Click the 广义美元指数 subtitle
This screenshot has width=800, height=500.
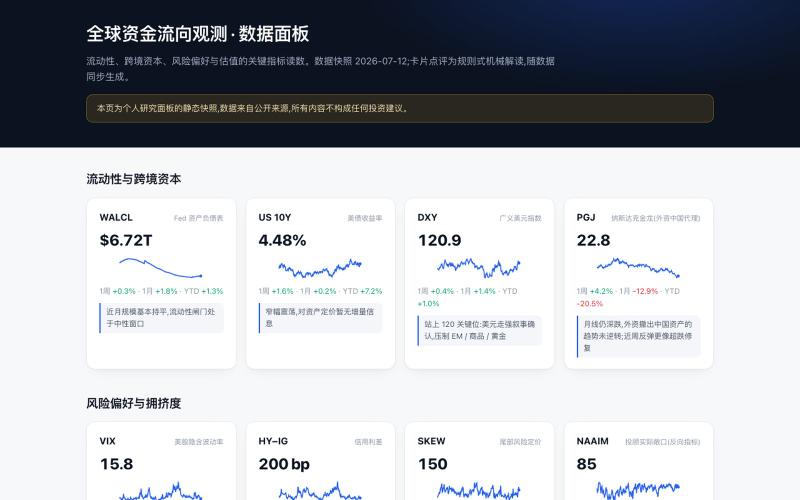[520, 218]
